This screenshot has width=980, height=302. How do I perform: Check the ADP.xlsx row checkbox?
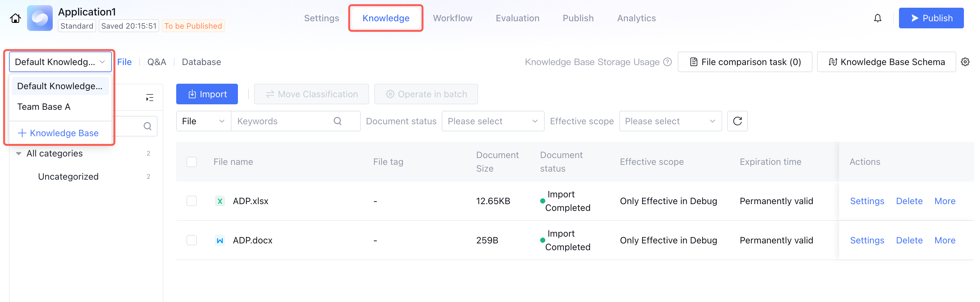click(x=192, y=201)
